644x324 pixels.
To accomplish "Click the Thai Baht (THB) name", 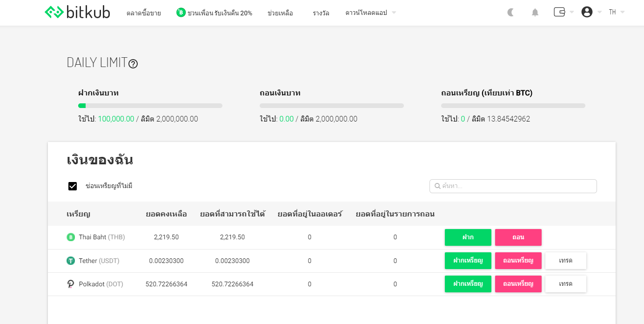I will (102, 237).
